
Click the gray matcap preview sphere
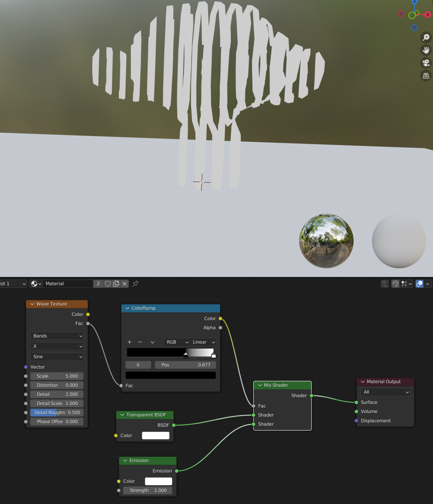399,241
